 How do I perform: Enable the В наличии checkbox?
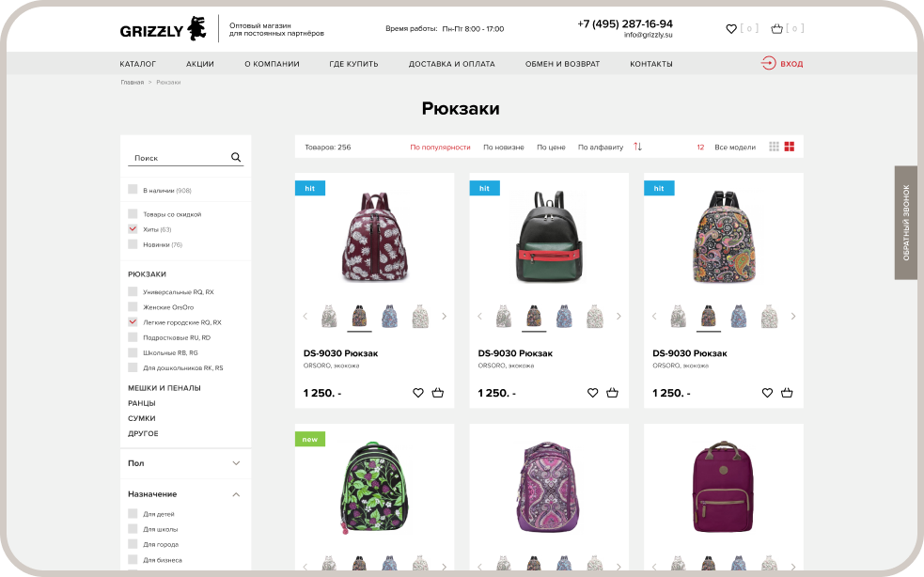[133, 189]
